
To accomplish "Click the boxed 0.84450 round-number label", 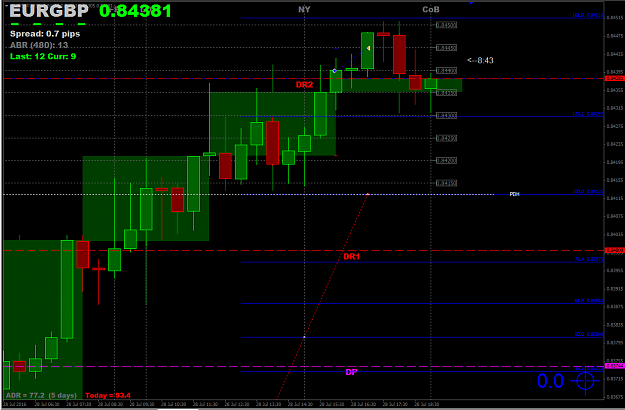I will 446,48.
